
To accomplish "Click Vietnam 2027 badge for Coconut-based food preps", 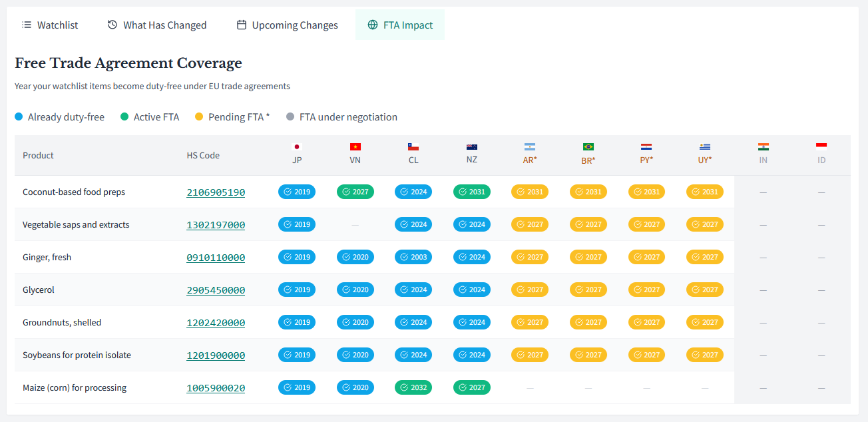I will (355, 192).
